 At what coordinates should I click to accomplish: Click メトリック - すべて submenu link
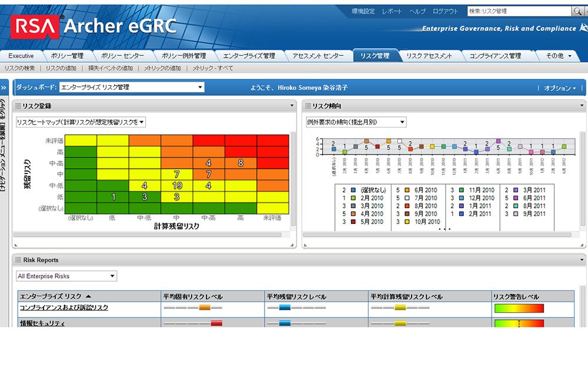213,68
